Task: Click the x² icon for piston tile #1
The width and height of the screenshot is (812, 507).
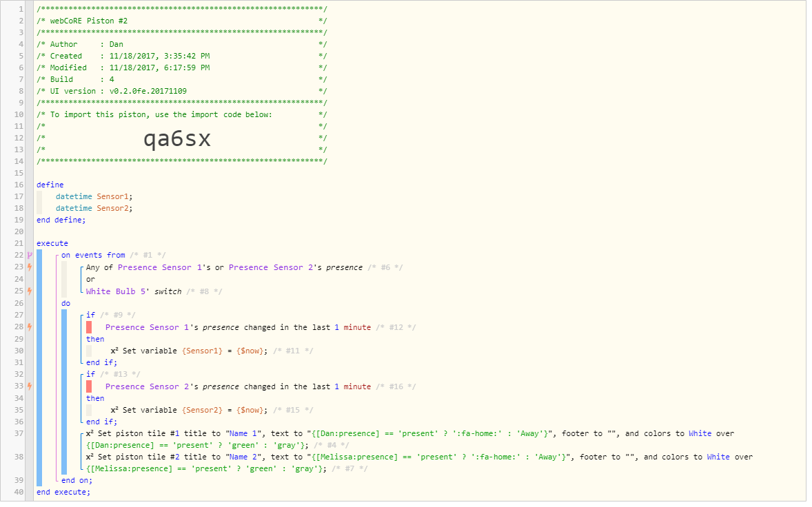Action: 90,433
